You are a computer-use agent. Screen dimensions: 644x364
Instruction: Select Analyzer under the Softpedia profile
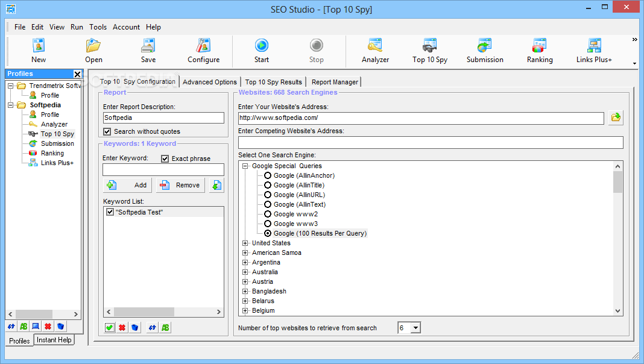[54, 124]
